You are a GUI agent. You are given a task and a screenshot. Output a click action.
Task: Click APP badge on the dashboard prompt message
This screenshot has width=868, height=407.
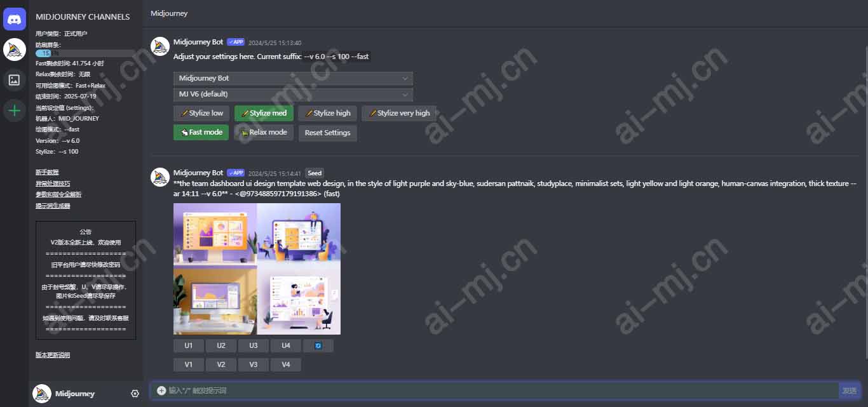[236, 173]
